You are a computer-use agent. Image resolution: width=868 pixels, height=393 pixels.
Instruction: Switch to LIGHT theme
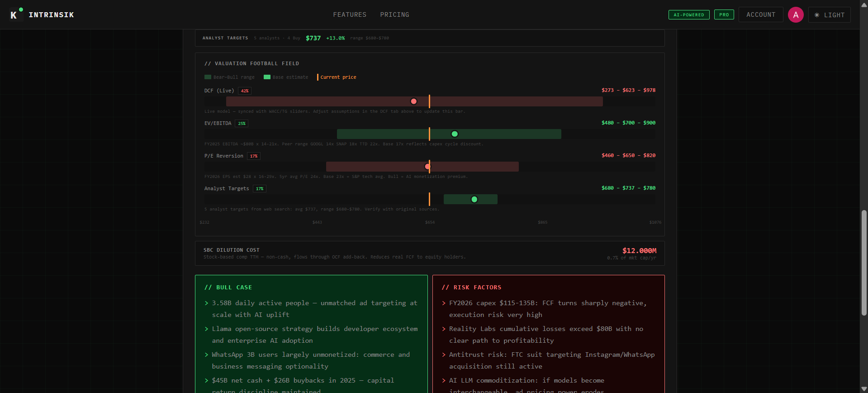click(x=830, y=15)
